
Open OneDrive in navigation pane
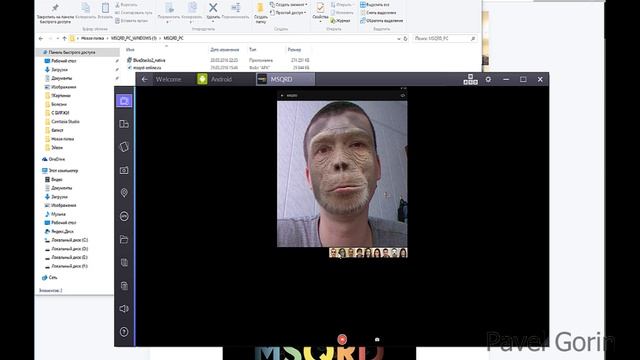[56, 159]
